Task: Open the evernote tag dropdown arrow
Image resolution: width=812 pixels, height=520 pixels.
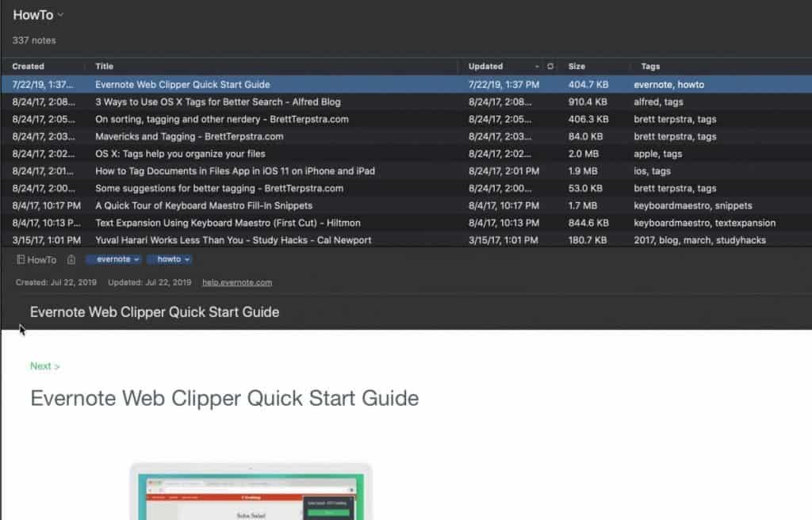Action: point(136,259)
